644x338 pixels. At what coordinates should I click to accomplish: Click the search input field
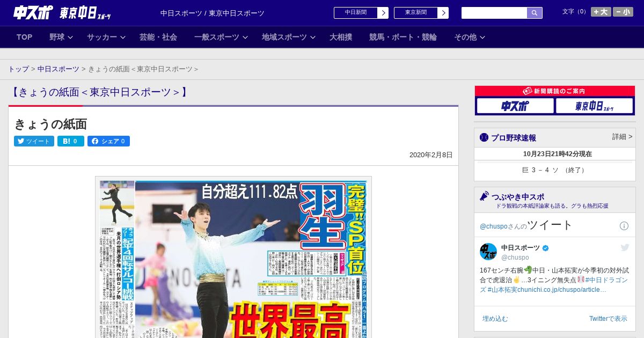(x=494, y=13)
